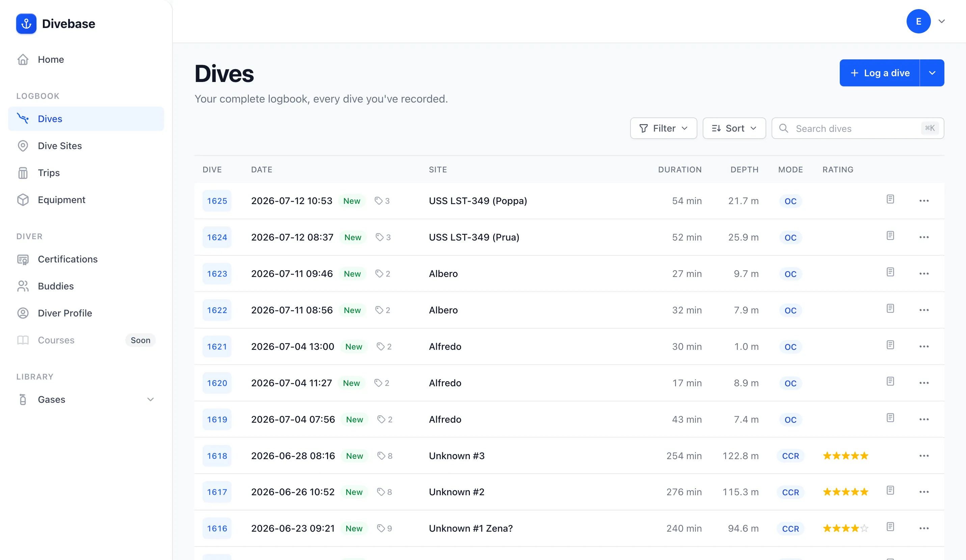Viewport: 966px width, 560px height.
Task: Expand the account menu chevron
Action: coord(941,22)
